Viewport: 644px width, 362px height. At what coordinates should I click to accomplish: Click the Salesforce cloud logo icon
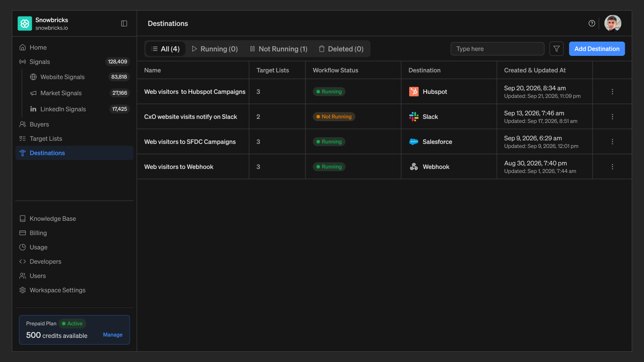point(414,142)
